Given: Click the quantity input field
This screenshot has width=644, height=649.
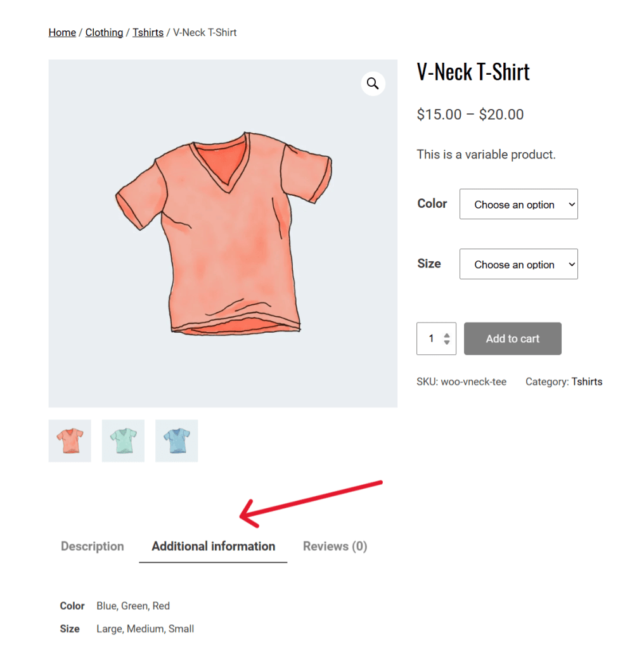Looking at the screenshot, I should 431,338.
